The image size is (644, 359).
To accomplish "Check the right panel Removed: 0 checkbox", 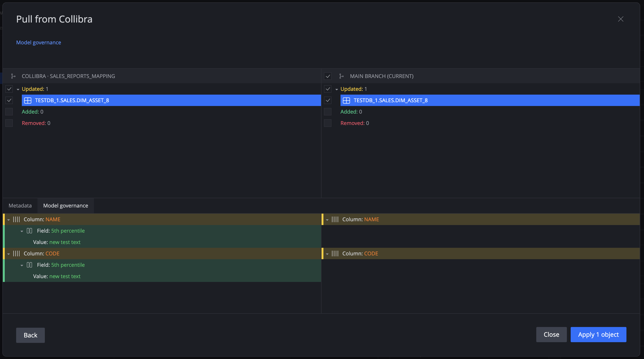I will pos(328,123).
